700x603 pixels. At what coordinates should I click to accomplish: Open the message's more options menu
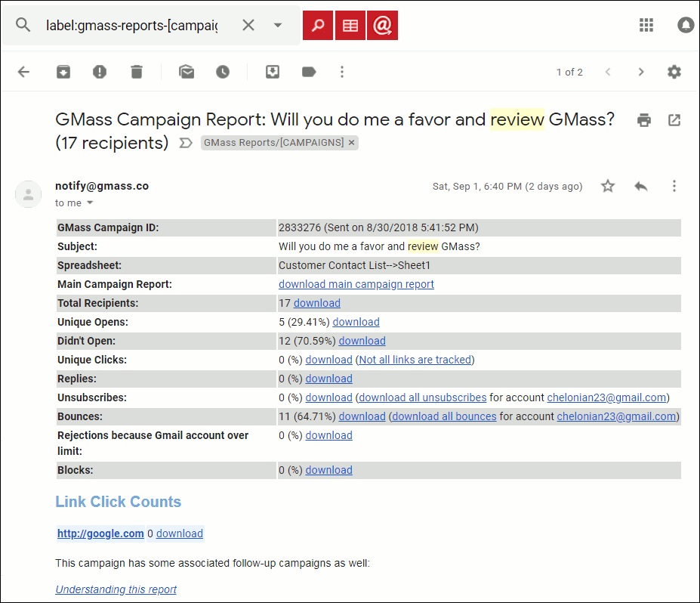click(x=674, y=186)
